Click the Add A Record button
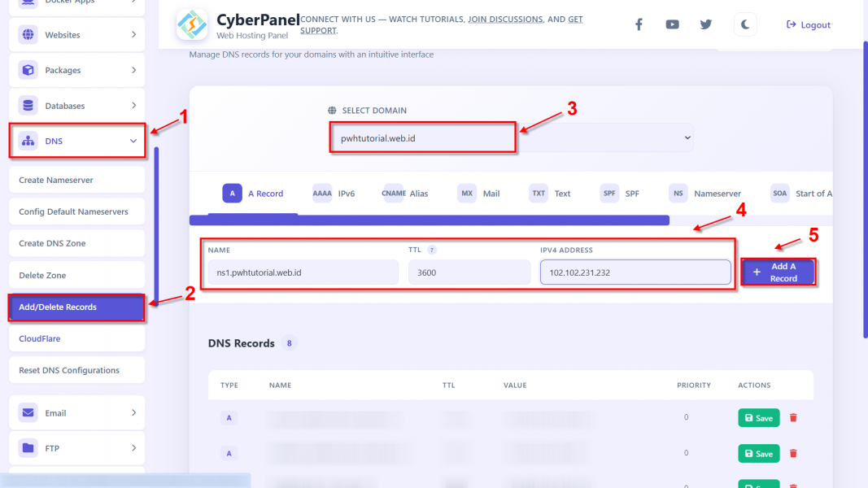The height and width of the screenshot is (488, 868). 778,272
